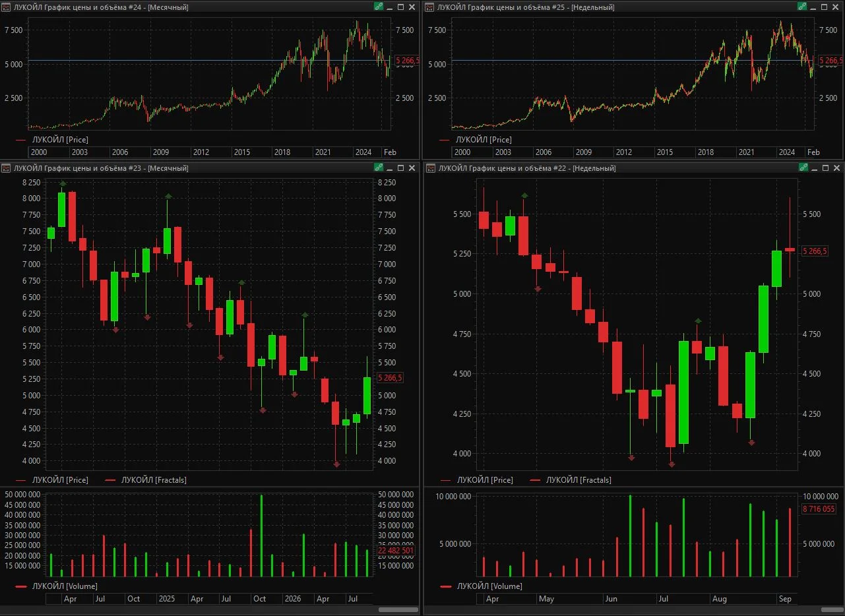The height and width of the screenshot is (616, 845).
Task: Open the system menu icon of chart #25 window
Action: tap(430, 7)
